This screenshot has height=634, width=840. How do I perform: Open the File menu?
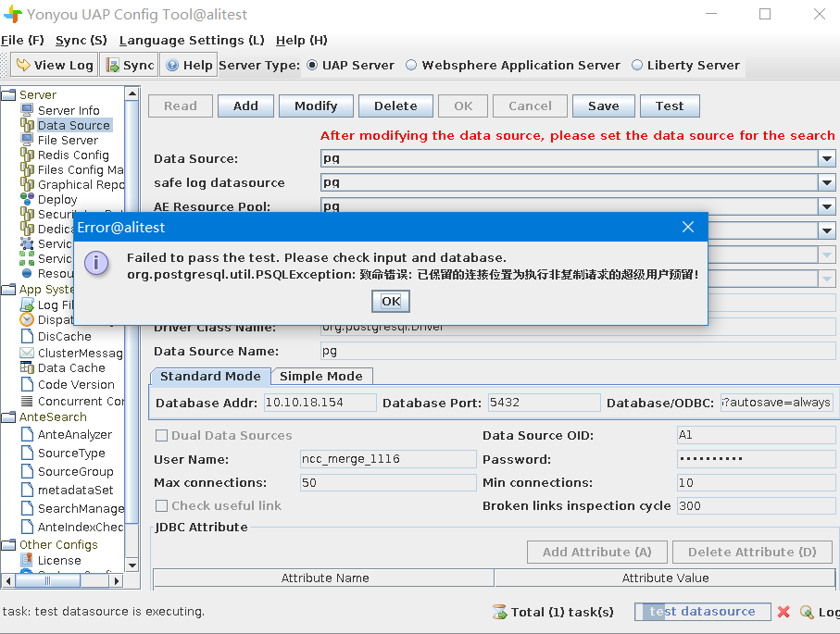coord(22,40)
